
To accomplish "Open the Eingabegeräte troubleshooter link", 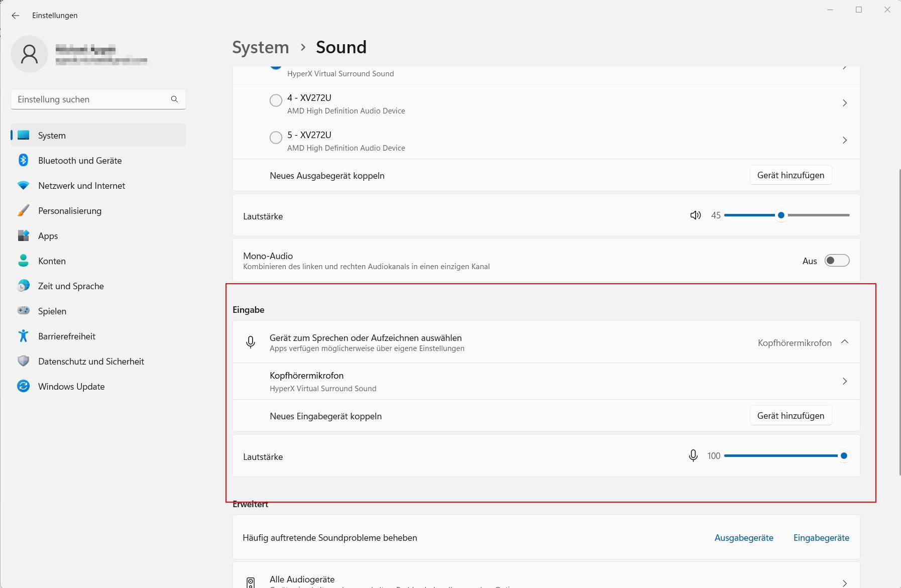I will click(821, 538).
